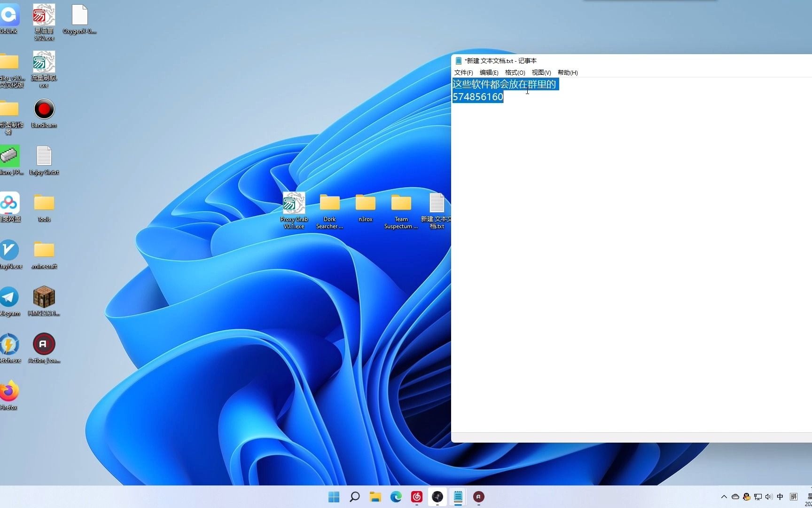Select the Firefox desktop icon
Image resolution: width=812 pixels, height=508 pixels.
point(9,396)
